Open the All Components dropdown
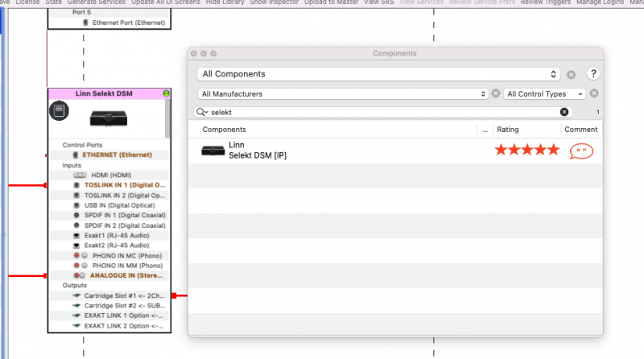 click(378, 74)
